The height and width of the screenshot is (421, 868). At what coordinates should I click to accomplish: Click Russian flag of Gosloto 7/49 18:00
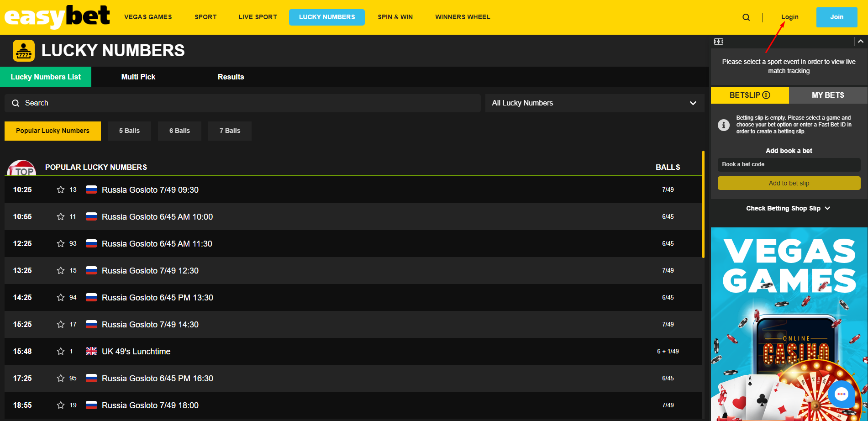click(x=91, y=405)
